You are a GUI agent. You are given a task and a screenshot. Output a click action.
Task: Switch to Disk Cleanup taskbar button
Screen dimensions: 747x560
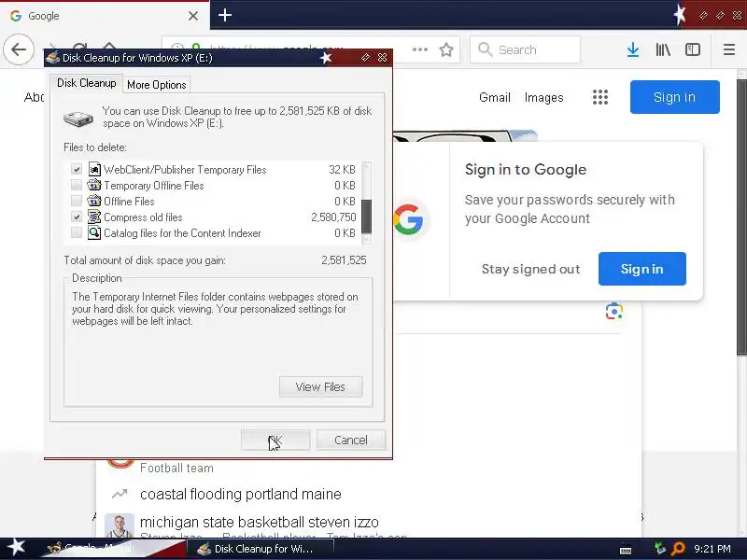260,549
